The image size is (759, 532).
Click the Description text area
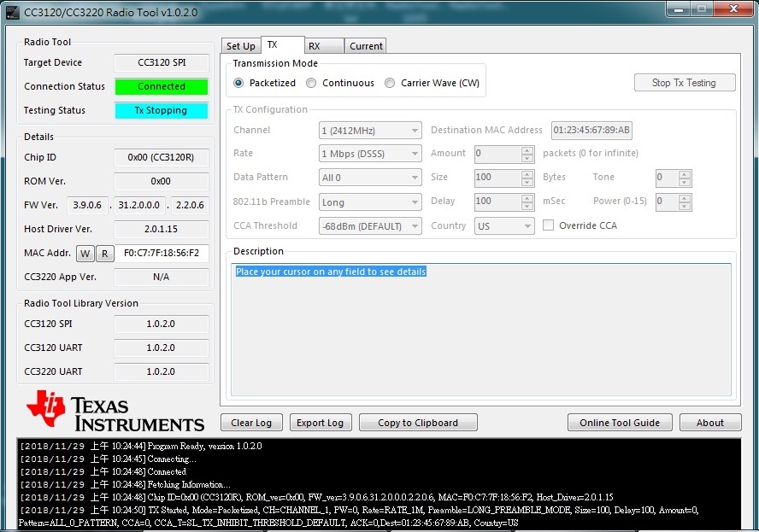(481, 330)
